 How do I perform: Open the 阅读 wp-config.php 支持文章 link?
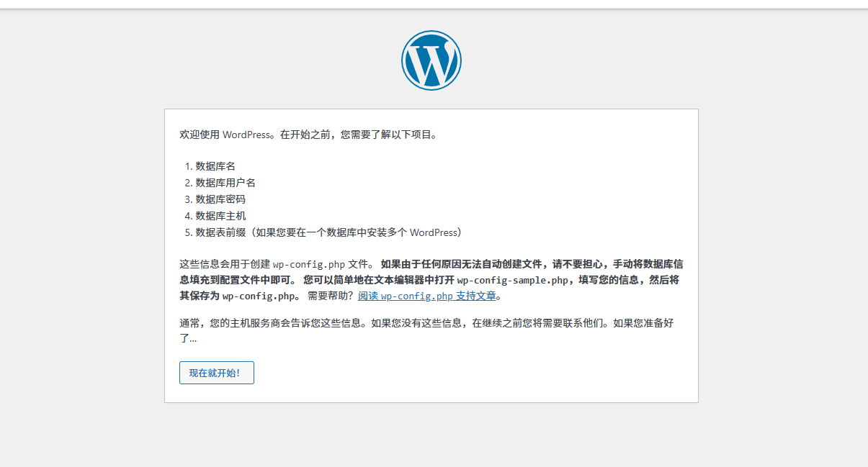coord(426,296)
